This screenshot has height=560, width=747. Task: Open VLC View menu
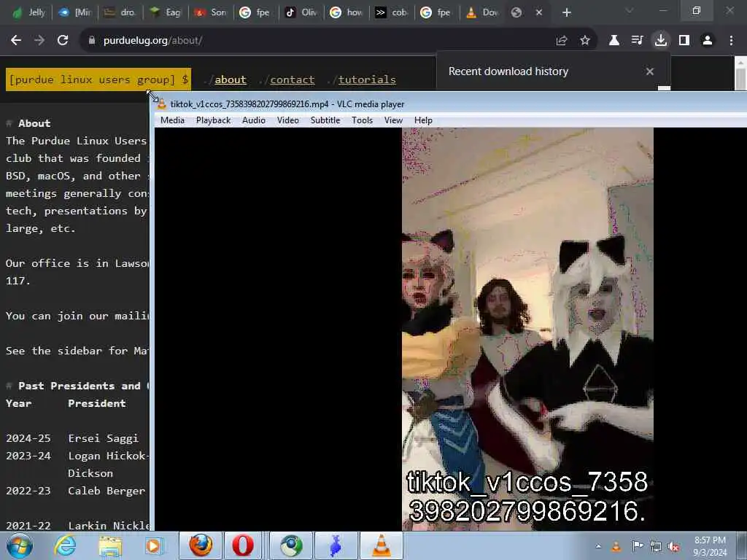click(x=393, y=120)
